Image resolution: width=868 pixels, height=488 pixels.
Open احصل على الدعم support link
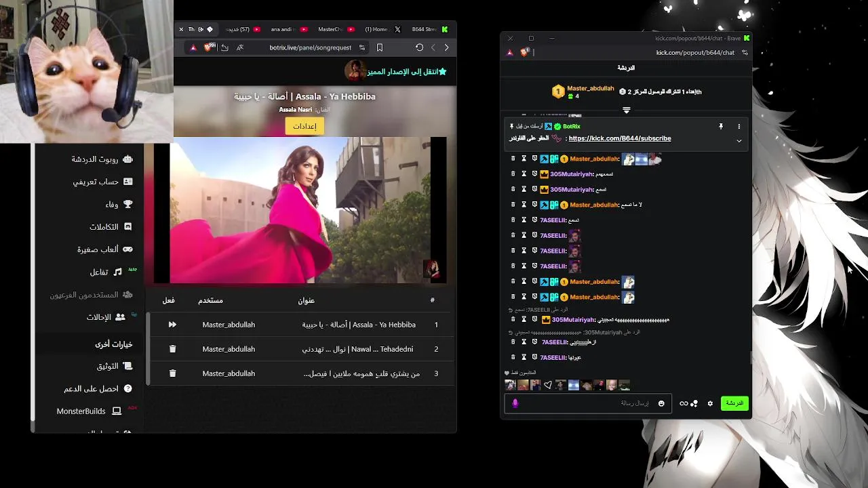point(98,389)
